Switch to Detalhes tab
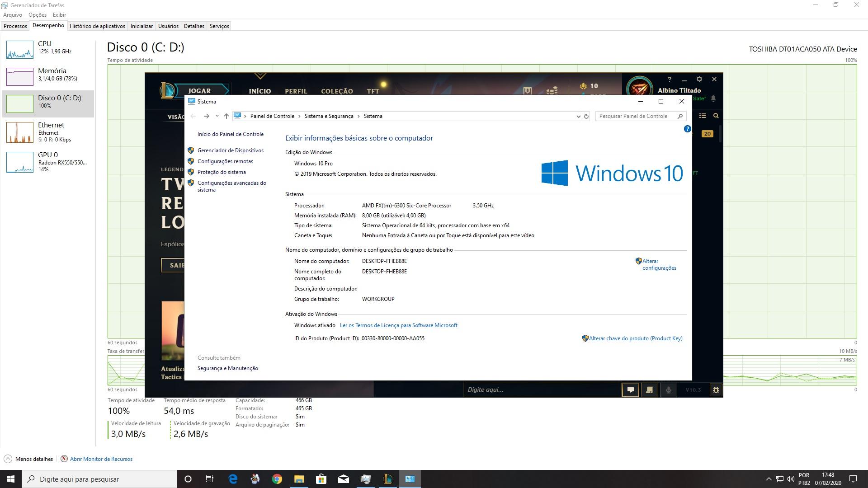The image size is (868, 488). point(194,26)
